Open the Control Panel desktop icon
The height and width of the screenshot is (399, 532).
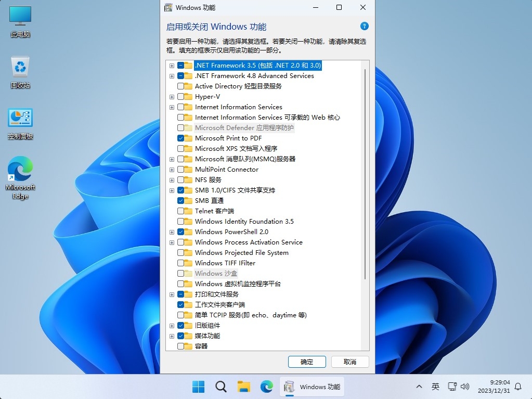tap(20, 123)
